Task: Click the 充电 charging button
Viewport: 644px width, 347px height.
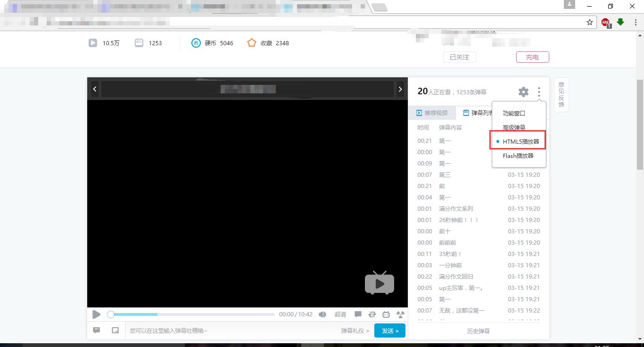Action: pos(532,57)
